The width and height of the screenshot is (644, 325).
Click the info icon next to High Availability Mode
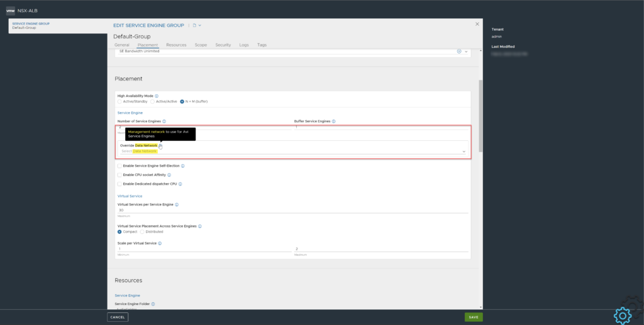click(157, 96)
